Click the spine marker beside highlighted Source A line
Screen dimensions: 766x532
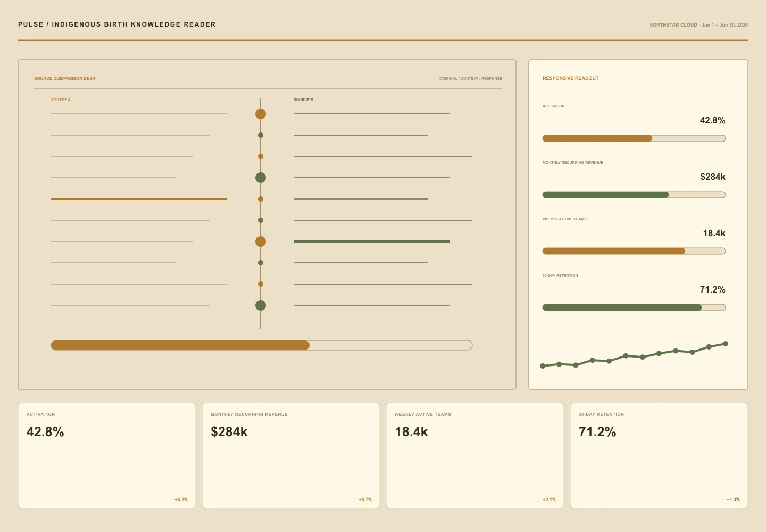pyautogui.click(x=261, y=199)
